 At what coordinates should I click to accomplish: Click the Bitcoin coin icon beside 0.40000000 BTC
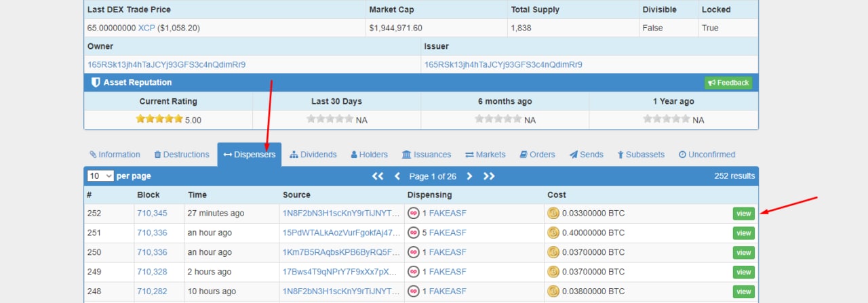(553, 233)
